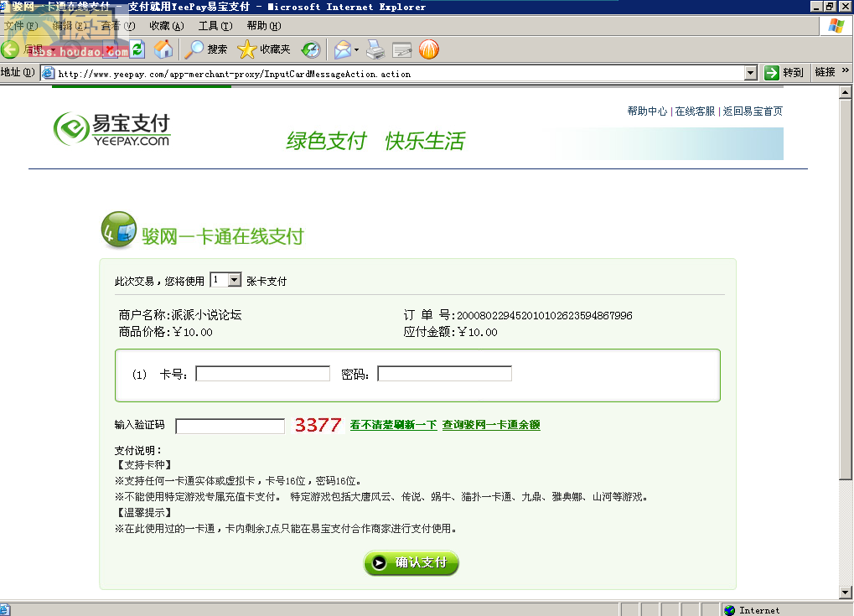Click the Windows flag logo in the menu bar
Image resolution: width=854 pixels, height=616 pixels.
pyautogui.click(x=836, y=26)
